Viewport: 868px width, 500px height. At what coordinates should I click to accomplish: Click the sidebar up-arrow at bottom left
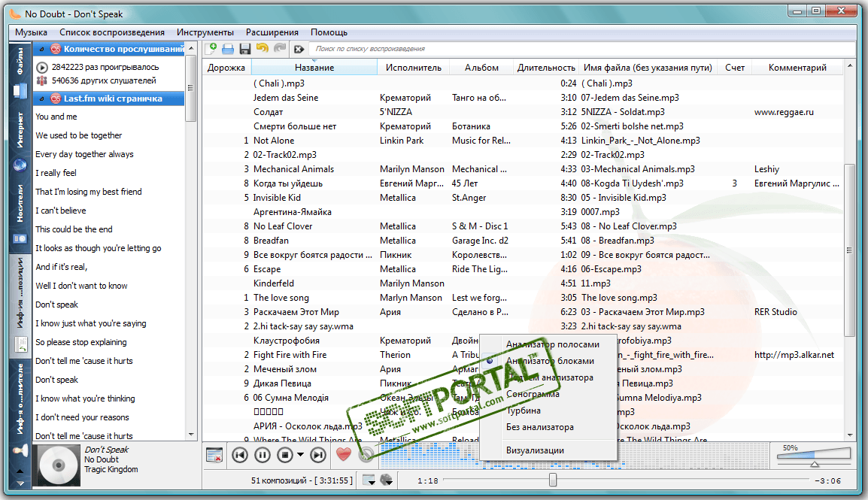point(20,471)
